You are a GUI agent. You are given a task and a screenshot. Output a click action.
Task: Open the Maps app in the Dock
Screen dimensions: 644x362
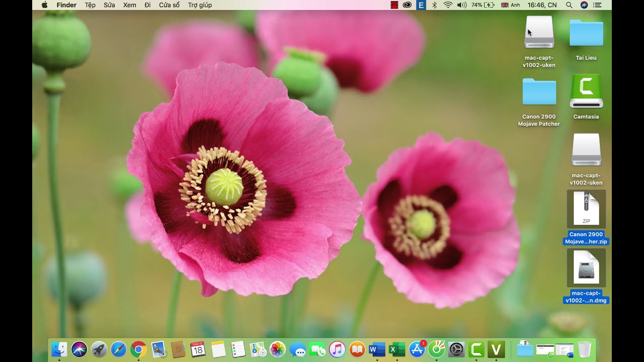pyautogui.click(x=258, y=349)
